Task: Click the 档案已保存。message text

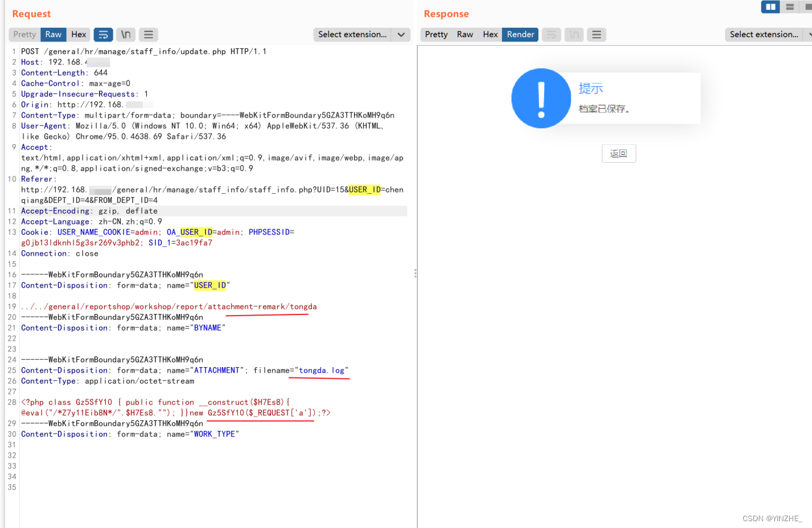Action: [x=605, y=109]
